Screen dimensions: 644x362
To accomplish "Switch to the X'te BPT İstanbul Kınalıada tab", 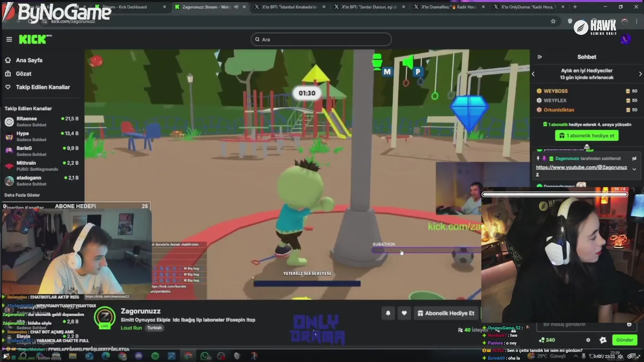I will point(291,7).
